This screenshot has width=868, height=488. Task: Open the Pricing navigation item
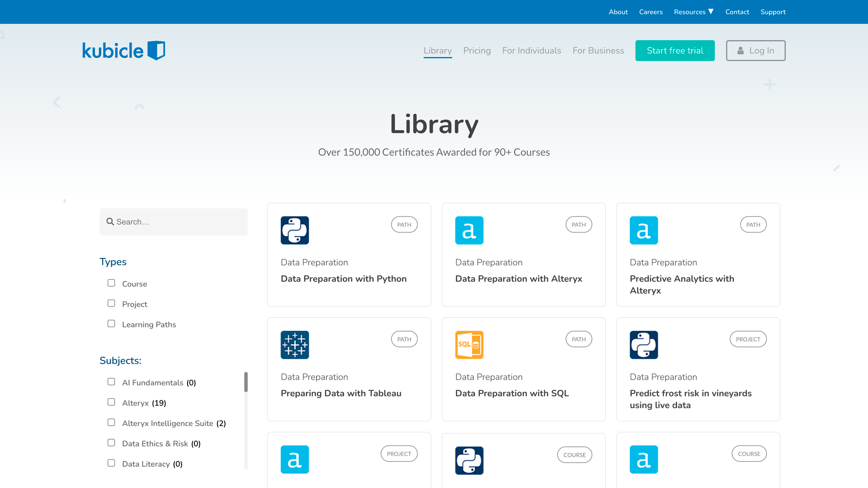point(477,51)
